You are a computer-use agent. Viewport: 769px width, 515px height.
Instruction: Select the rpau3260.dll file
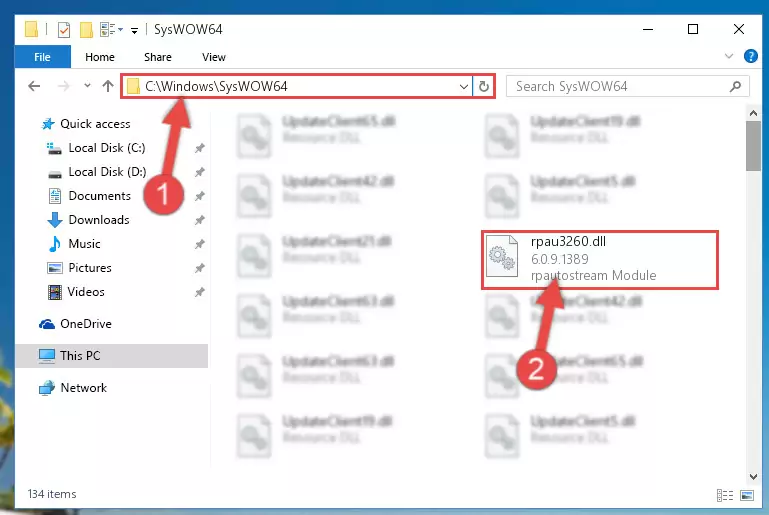point(600,259)
